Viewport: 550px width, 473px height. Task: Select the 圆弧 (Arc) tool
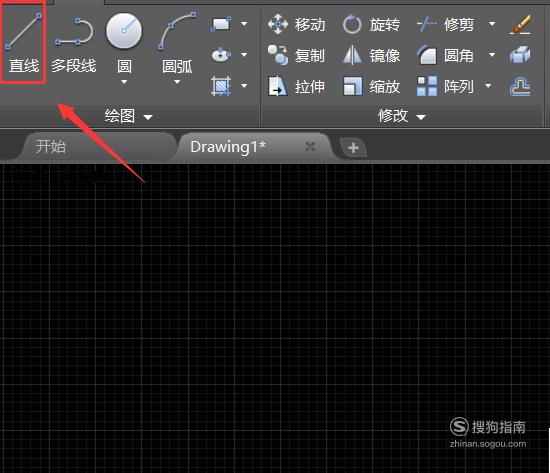coord(177,44)
